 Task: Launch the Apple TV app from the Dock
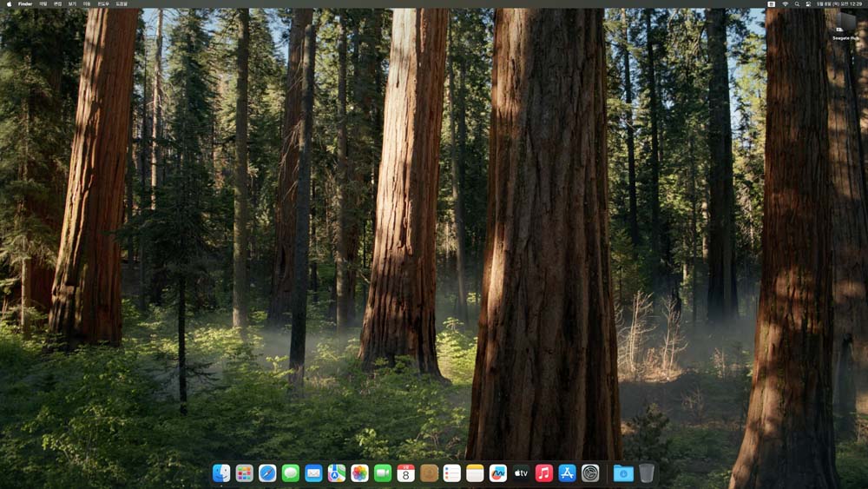pos(521,473)
